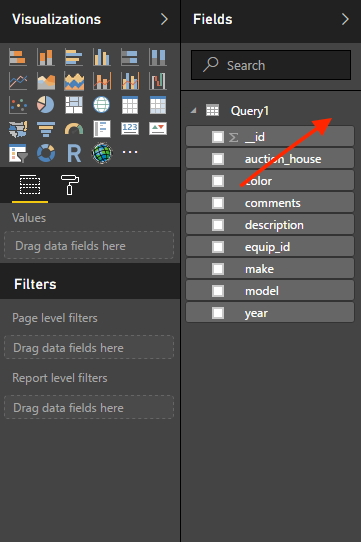Insert a Table visual
The image size is (361, 542).
click(x=130, y=105)
